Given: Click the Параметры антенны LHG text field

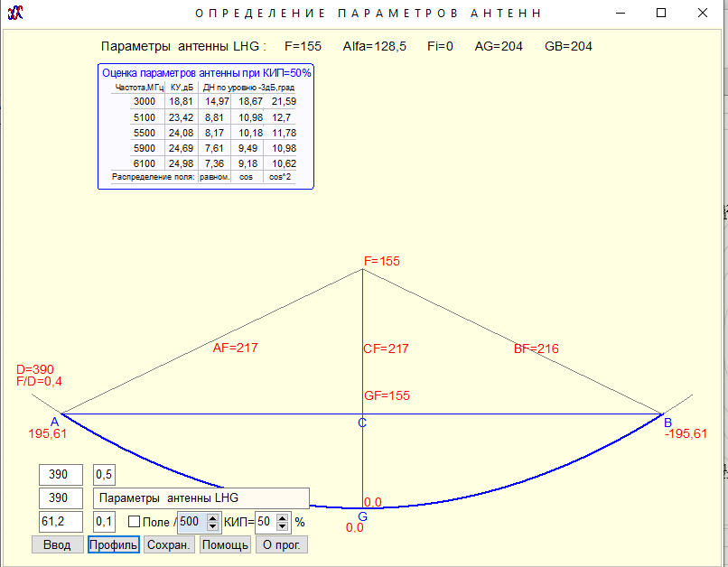Looking at the screenshot, I should pyautogui.click(x=201, y=498).
